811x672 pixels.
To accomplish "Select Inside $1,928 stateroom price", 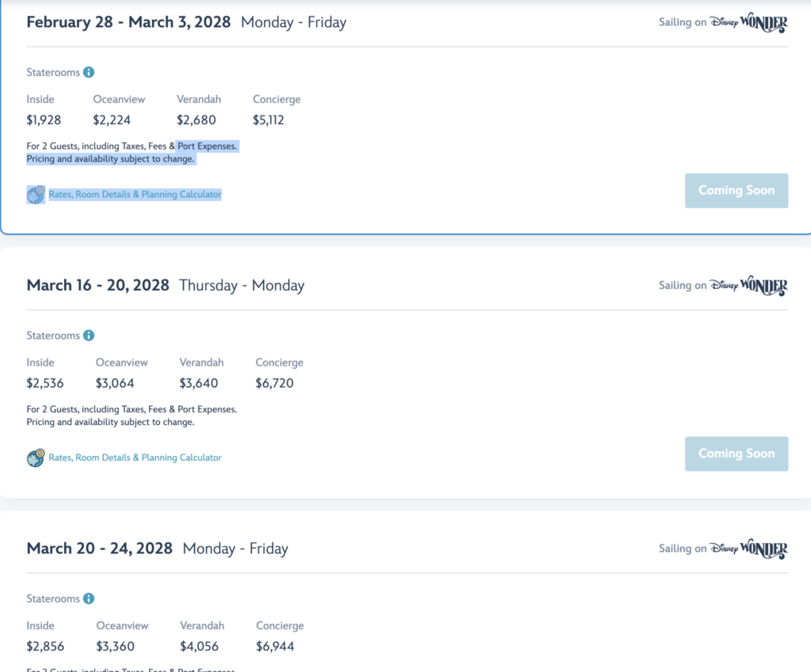I will [44, 120].
